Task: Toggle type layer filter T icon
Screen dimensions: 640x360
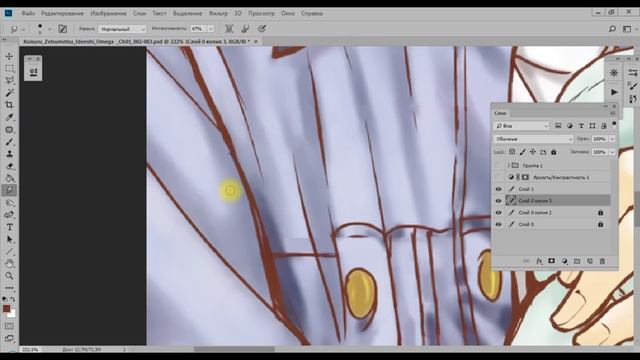Action: (581, 126)
